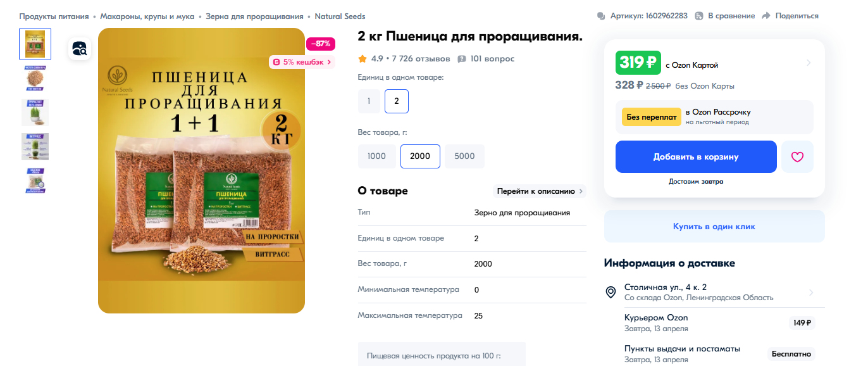Click the compare icon "В сравнение"

point(699,16)
